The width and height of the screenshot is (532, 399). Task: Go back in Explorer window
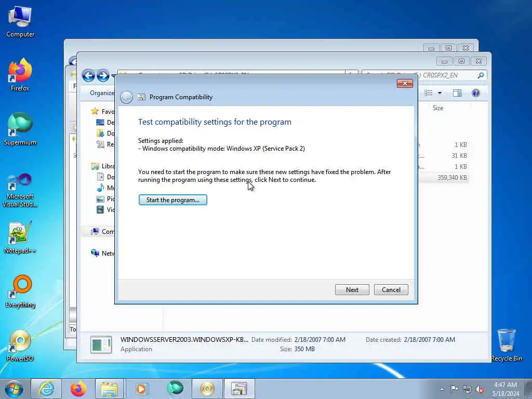pyautogui.click(x=88, y=75)
